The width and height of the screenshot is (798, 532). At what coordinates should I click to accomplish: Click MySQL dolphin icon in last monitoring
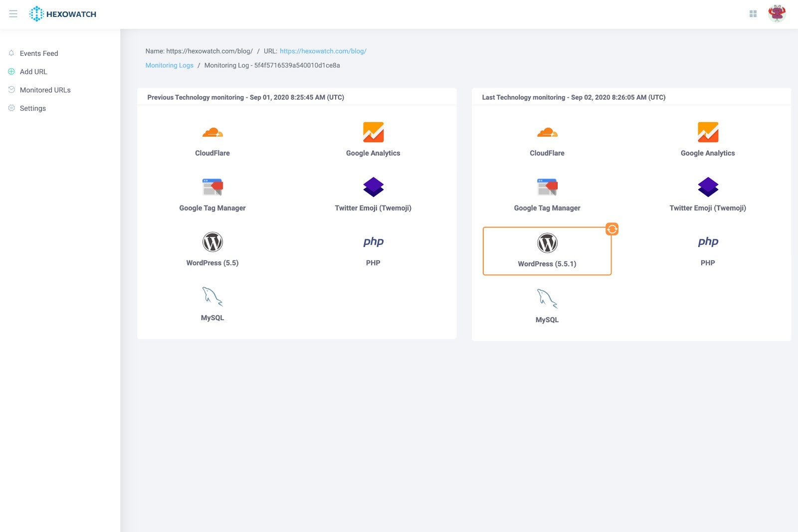point(547,298)
